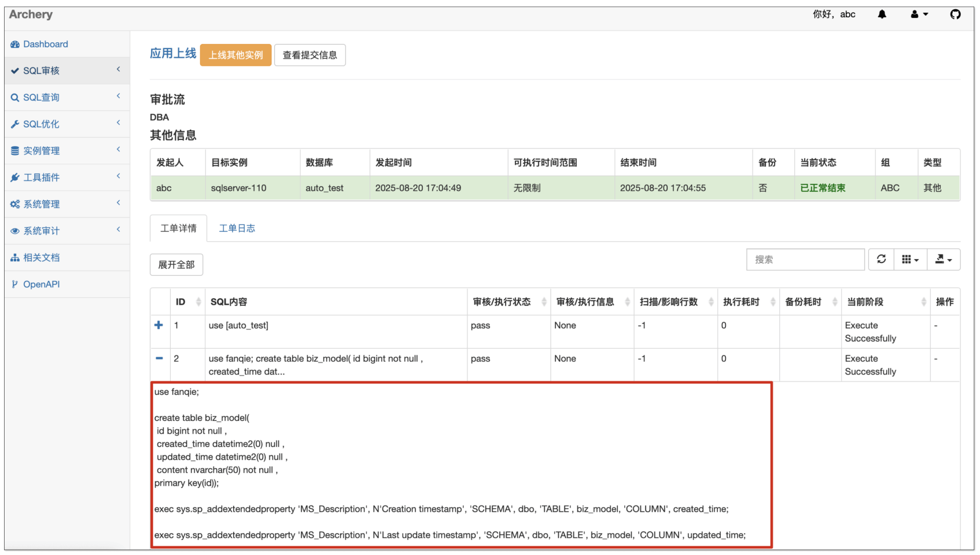This screenshot has height=555, width=980.
Task: Click the 展开全部 button
Action: pos(176,265)
